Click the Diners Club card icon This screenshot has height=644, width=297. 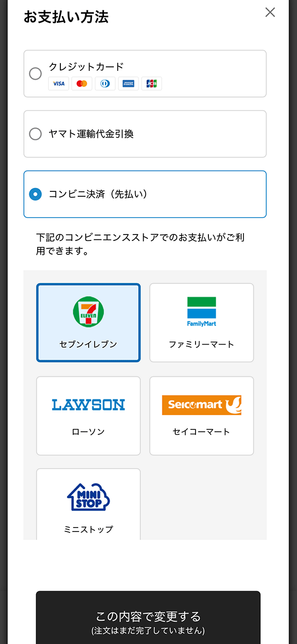tap(105, 84)
